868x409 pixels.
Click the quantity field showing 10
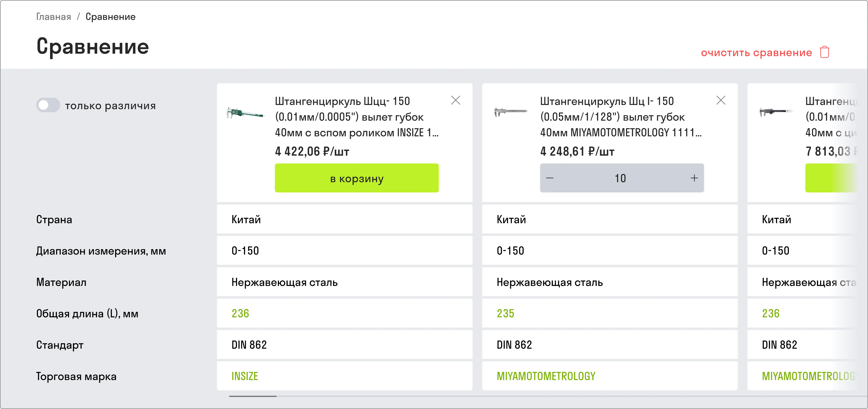pos(620,178)
